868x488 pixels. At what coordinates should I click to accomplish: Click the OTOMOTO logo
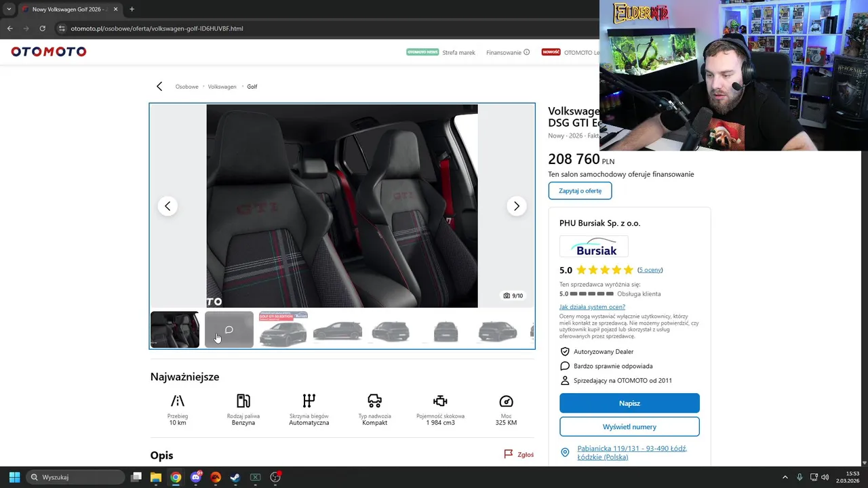[49, 52]
